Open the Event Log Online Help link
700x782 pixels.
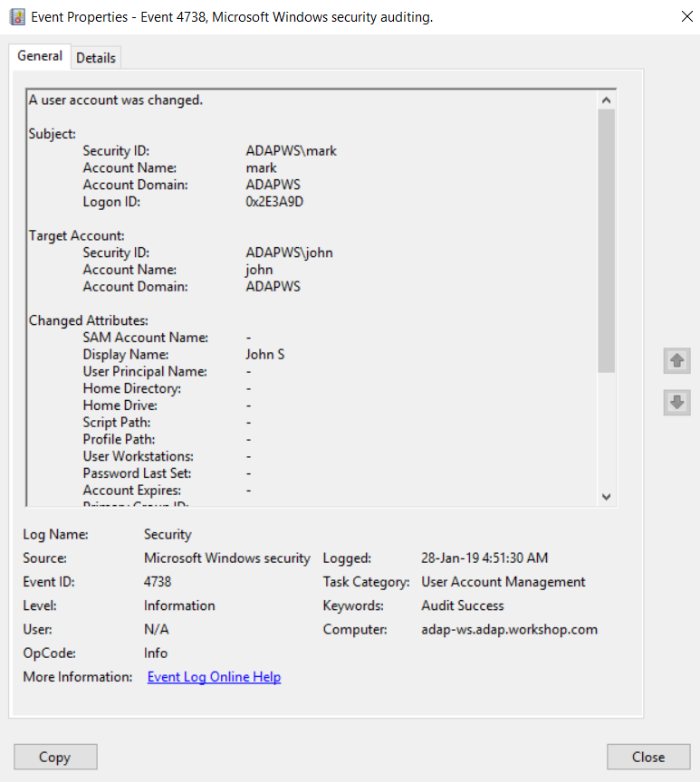pos(214,677)
